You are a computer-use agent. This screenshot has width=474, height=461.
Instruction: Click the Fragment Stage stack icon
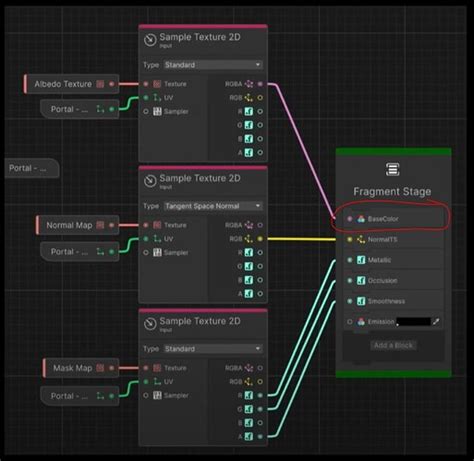click(x=393, y=169)
